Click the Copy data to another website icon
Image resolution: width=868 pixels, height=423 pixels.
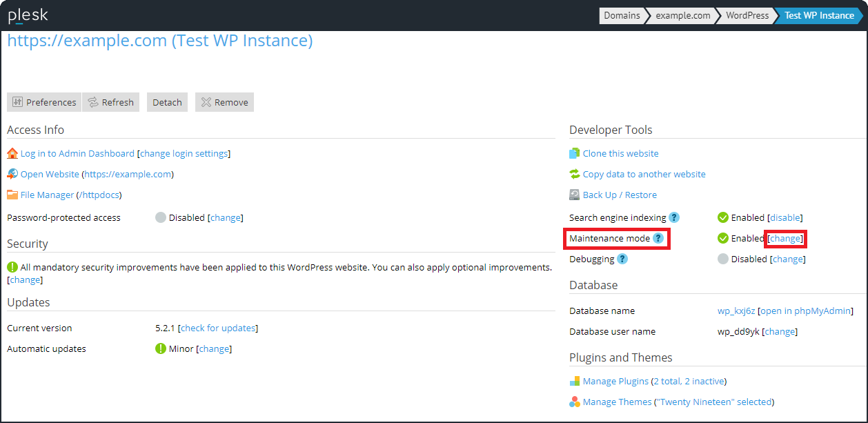tap(575, 174)
